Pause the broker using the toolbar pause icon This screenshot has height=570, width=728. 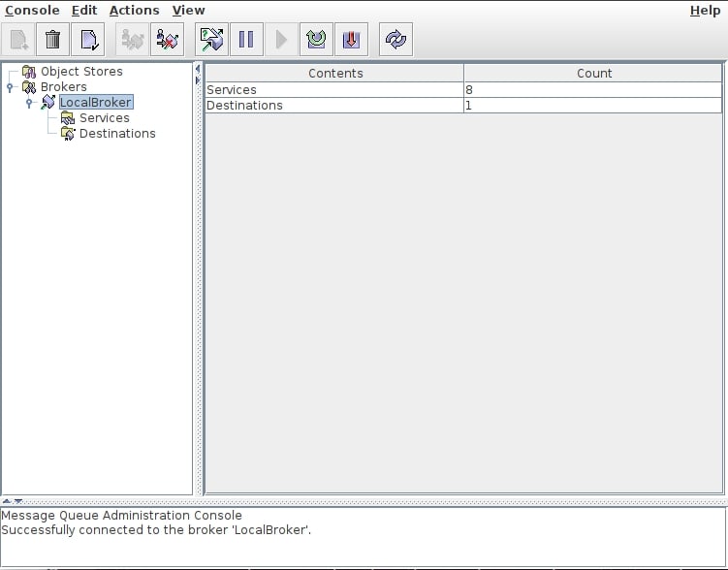coord(246,40)
